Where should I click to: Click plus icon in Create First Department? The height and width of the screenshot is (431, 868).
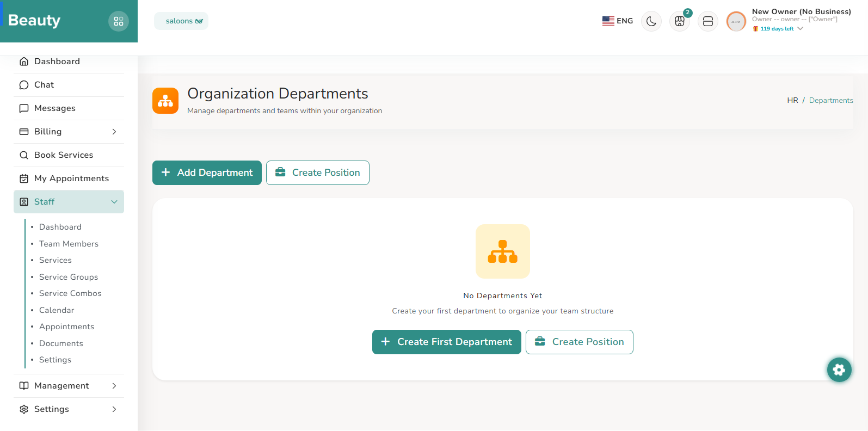tap(385, 341)
